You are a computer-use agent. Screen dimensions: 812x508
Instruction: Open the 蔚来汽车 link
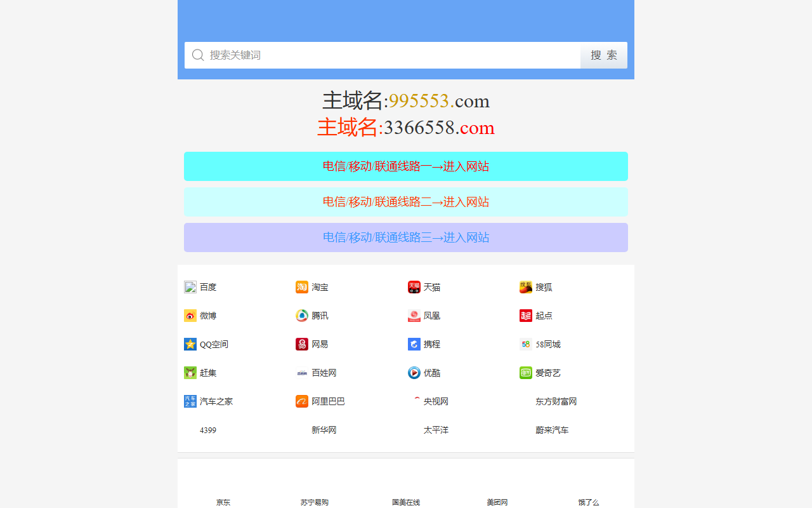[552, 430]
